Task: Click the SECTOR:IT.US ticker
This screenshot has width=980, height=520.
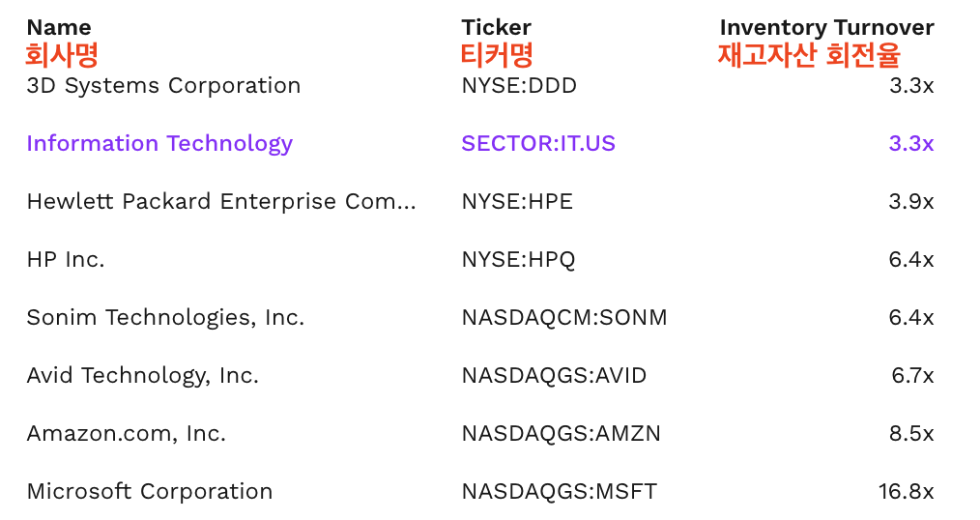Action: point(537,143)
